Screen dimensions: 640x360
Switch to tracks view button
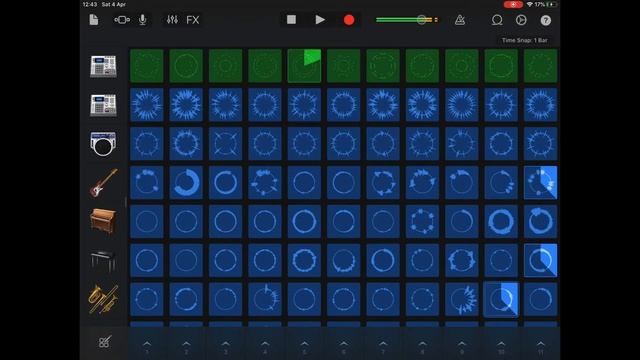[x=122, y=20]
